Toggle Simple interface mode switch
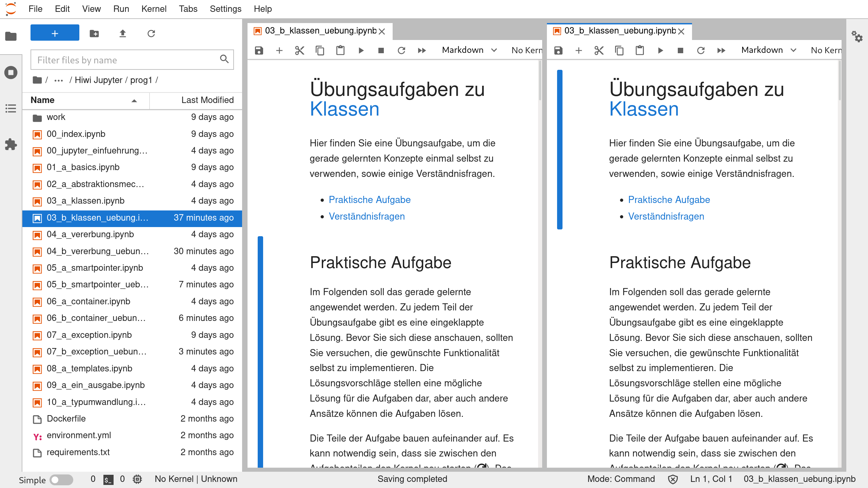Screen dimensions: 868x488 61,480
